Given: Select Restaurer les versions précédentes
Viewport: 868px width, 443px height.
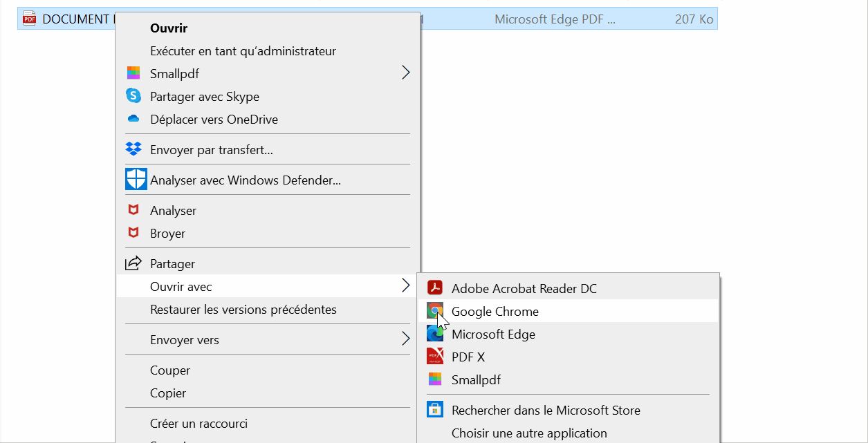Looking at the screenshot, I should tap(268, 310).
